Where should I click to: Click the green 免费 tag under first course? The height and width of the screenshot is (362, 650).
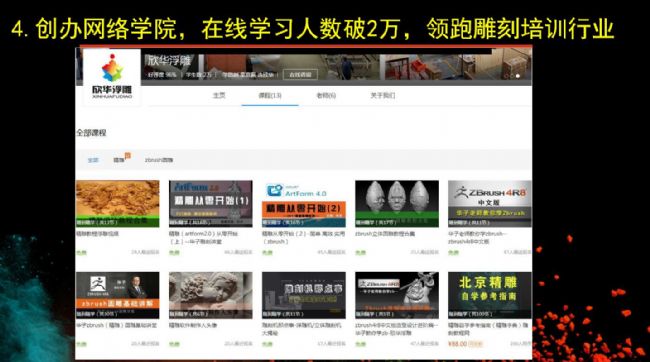tap(81, 252)
